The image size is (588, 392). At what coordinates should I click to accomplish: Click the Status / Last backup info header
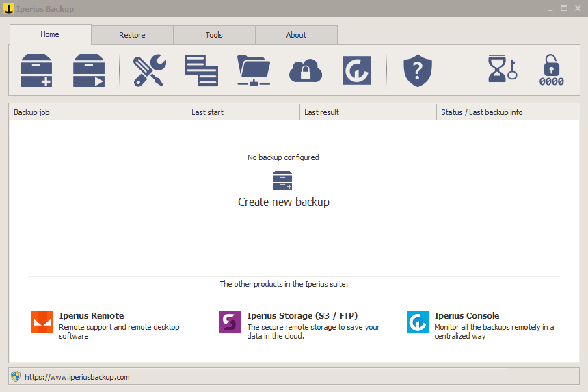[508, 112]
